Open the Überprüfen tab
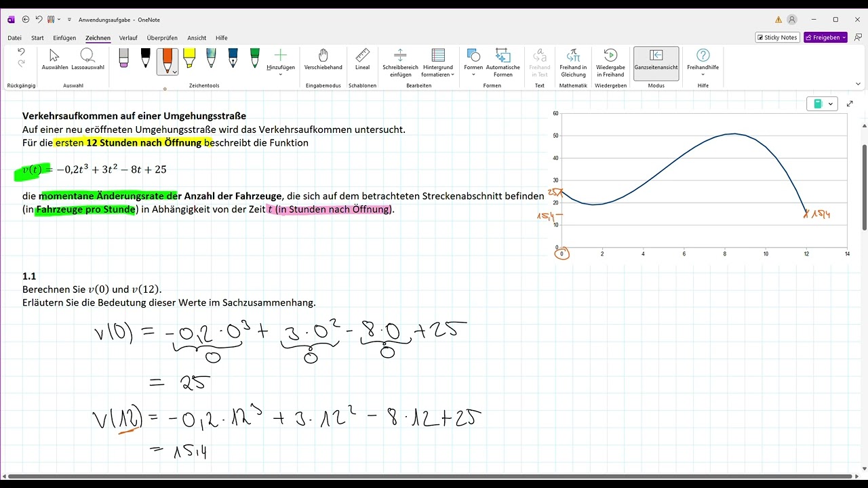The height and width of the screenshot is (488, 868). (x=162, y=38)
